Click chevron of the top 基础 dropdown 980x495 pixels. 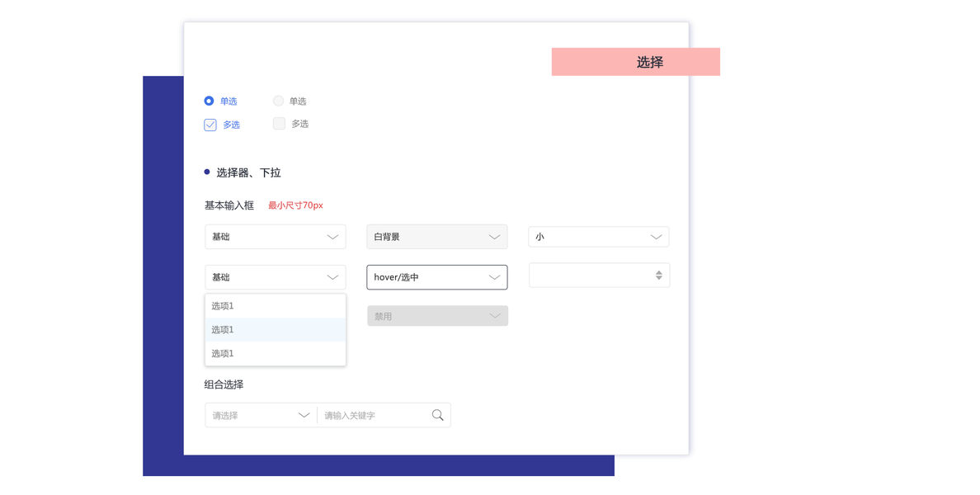pos(332,237)
